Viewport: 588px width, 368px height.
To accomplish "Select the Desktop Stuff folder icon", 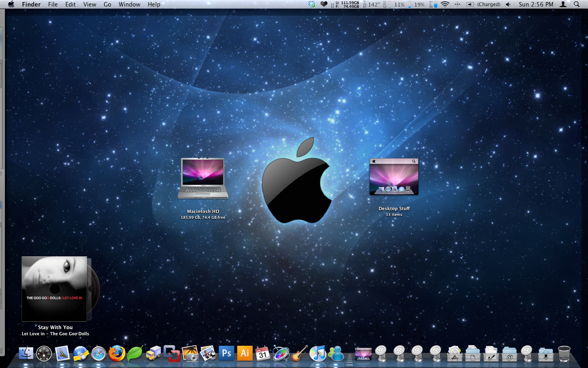I will click(394, 177).
